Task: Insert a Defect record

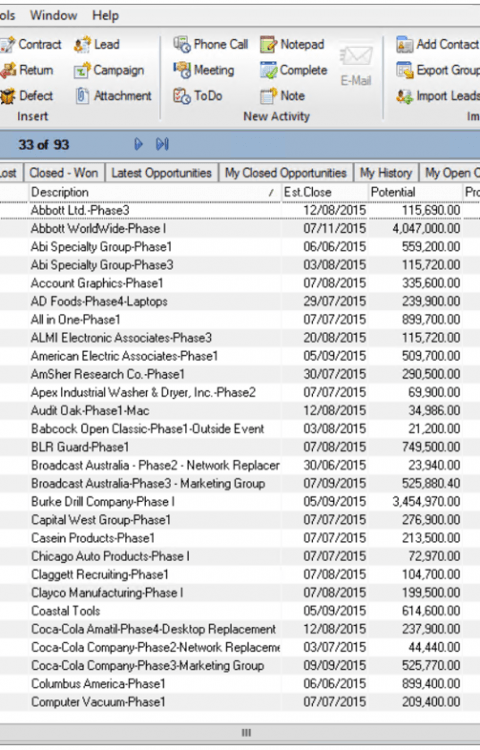Action: (8, 96)
